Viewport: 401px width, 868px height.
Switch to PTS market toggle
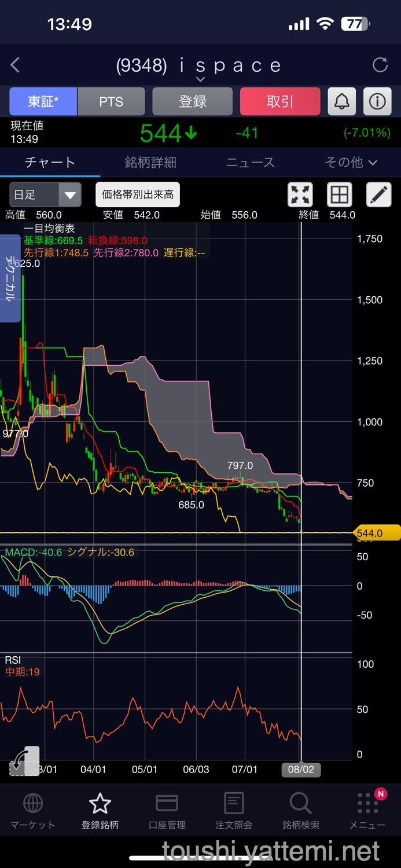111,102
